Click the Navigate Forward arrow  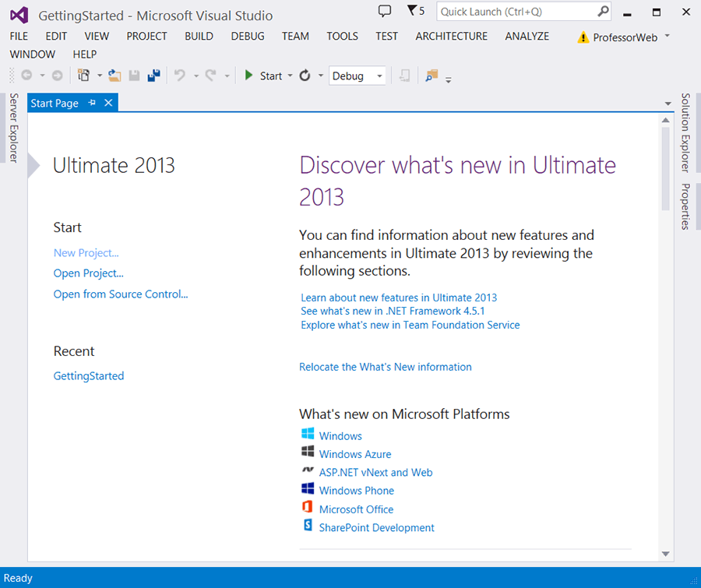click(57, 76)
